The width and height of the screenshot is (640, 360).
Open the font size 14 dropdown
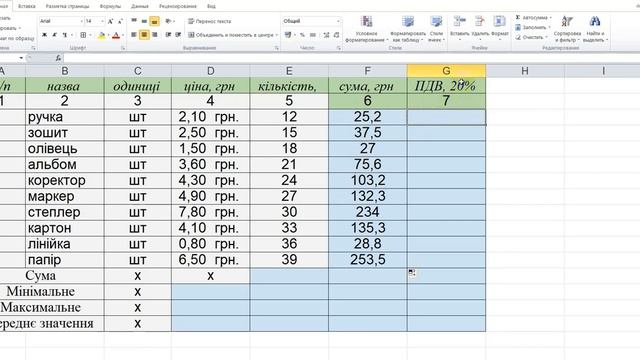[x=102, y=21]
